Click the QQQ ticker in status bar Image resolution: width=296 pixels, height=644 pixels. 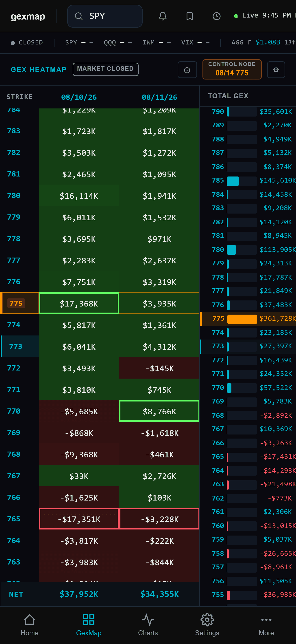(118, 42)
